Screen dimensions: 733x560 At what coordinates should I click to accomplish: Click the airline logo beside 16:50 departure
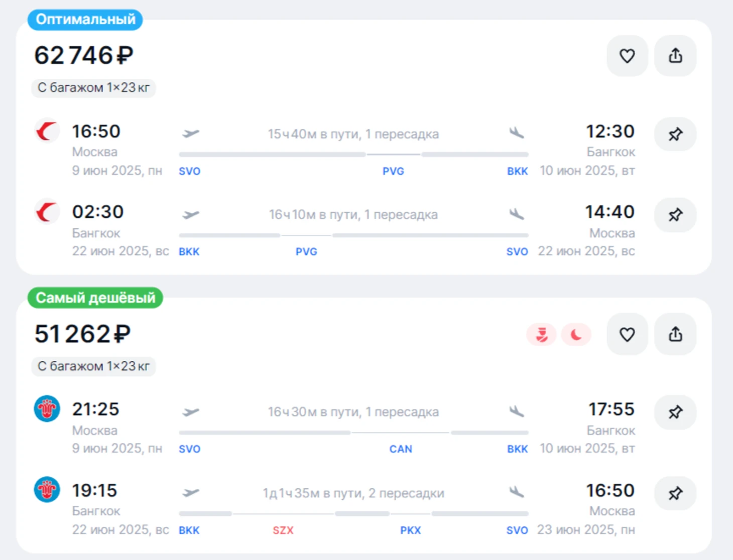pyautogui.click(x=47, y=131)
